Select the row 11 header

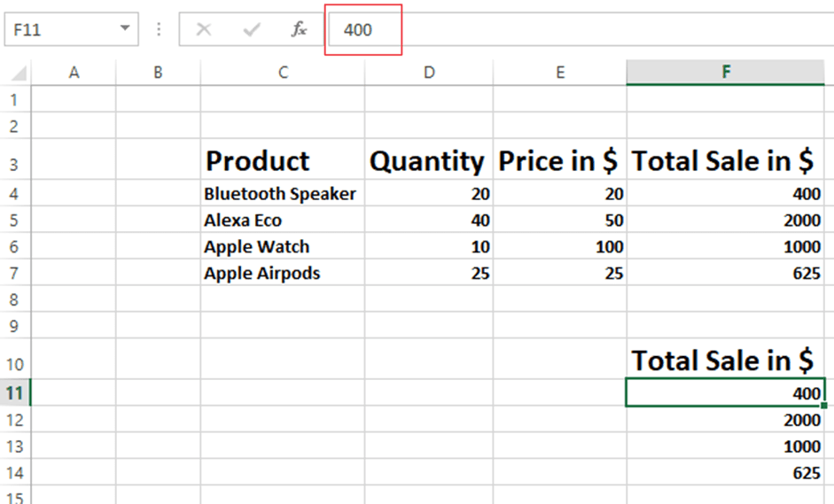pyautogui.click(x=14, y=392)
